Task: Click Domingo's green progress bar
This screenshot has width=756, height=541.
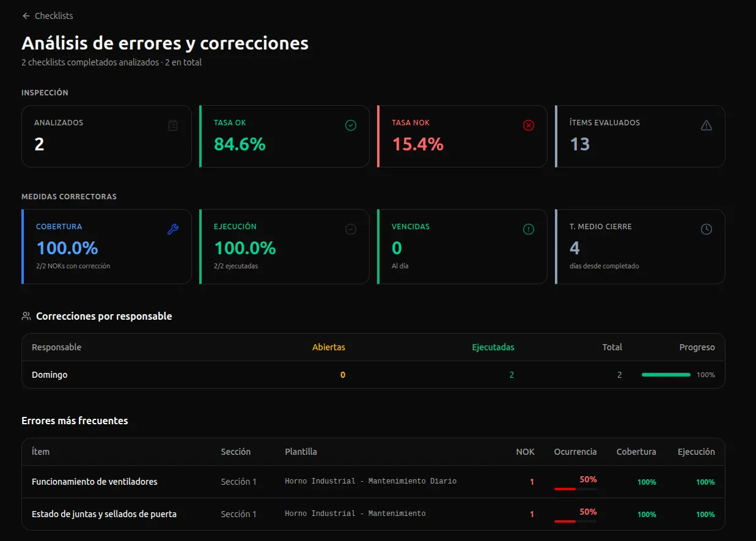Action: point(666,375)
